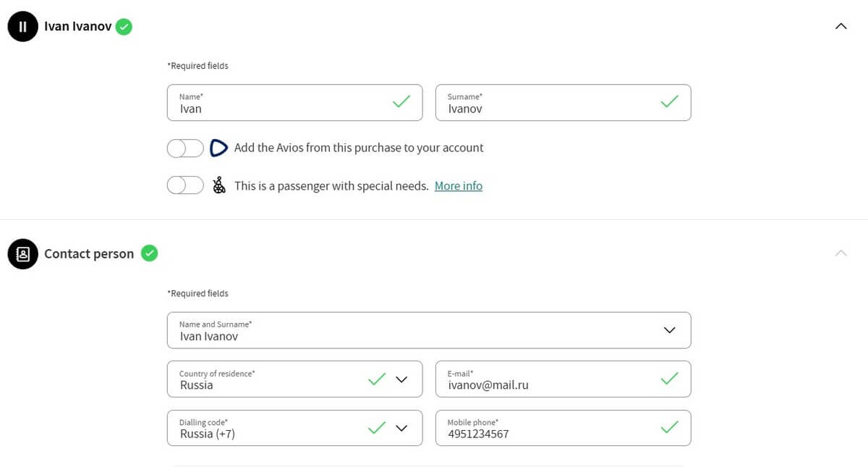Screen dimensions: 868x467
Task: Click the contact book icon beside Contact person
Action: (x=22, y=254)
